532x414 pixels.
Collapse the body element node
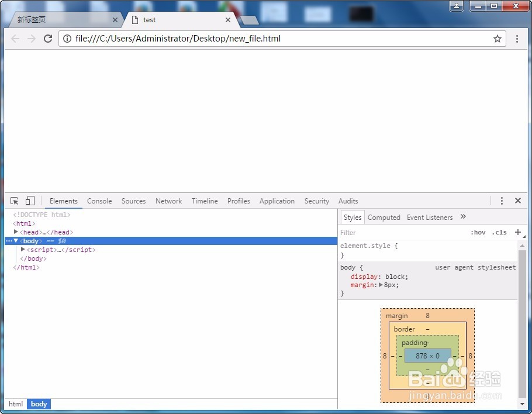point(16,240)
